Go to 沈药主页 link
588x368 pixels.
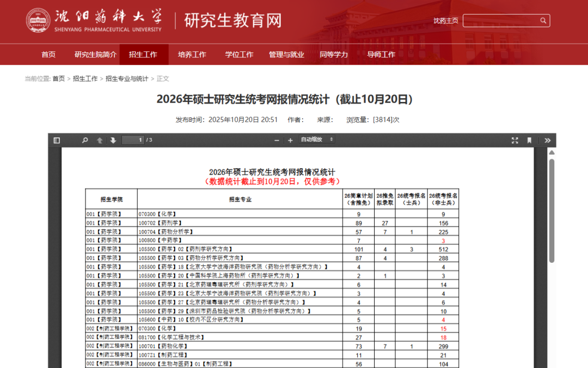[x=446, y=21]
